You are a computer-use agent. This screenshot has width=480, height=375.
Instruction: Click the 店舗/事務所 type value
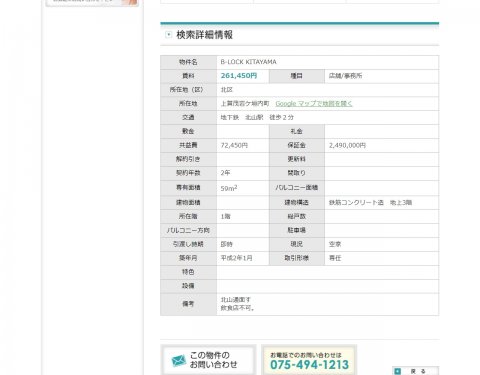(345, 76)
